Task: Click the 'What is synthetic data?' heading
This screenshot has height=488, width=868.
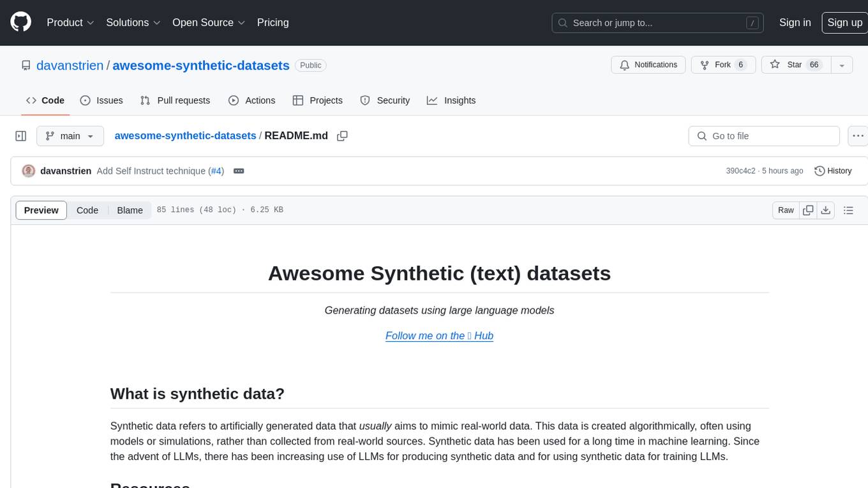Action: 197,393
